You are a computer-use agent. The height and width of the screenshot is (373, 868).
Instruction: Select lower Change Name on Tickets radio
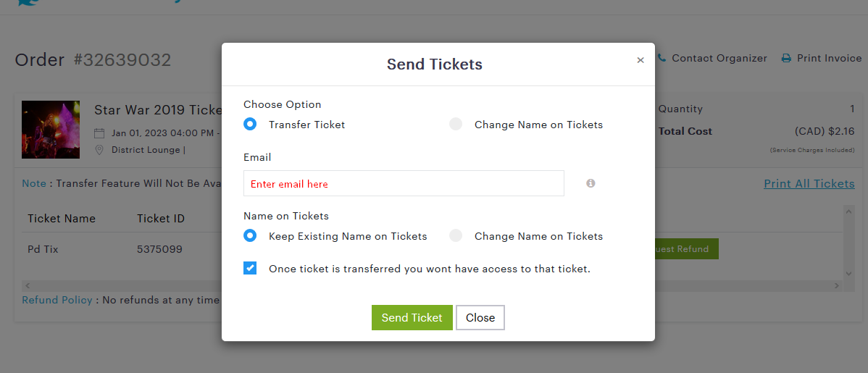pos(456,236)
